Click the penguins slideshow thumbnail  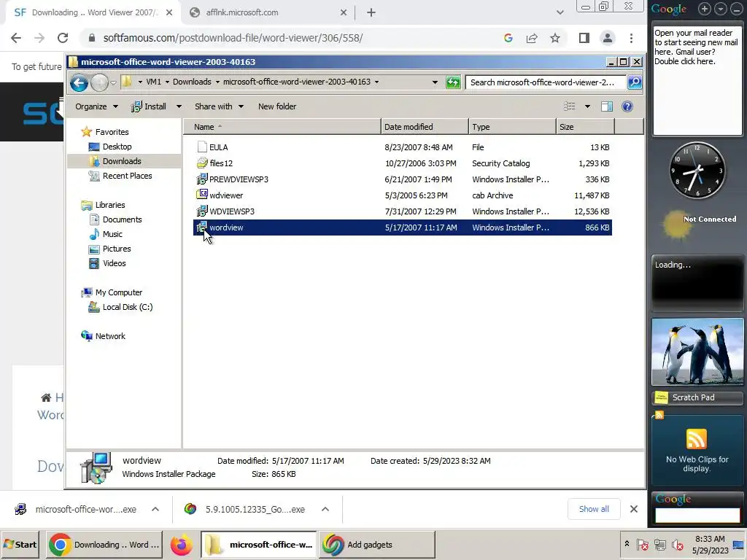click(697, 352)
